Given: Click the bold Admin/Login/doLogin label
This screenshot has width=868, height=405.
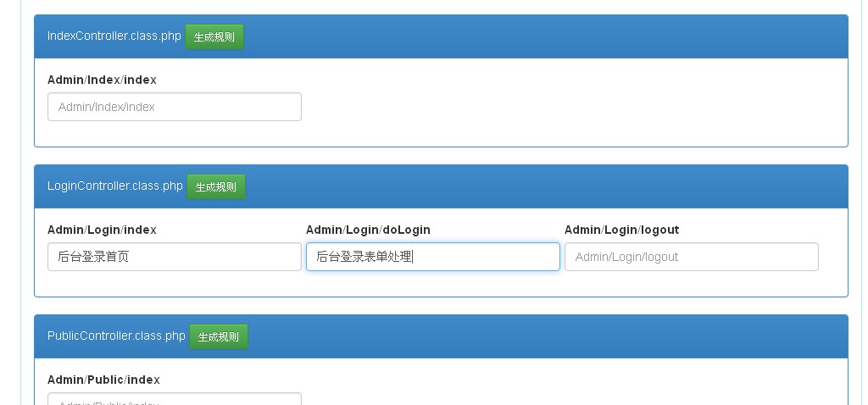Looking at the screenshot, I should tap(368, 230).
